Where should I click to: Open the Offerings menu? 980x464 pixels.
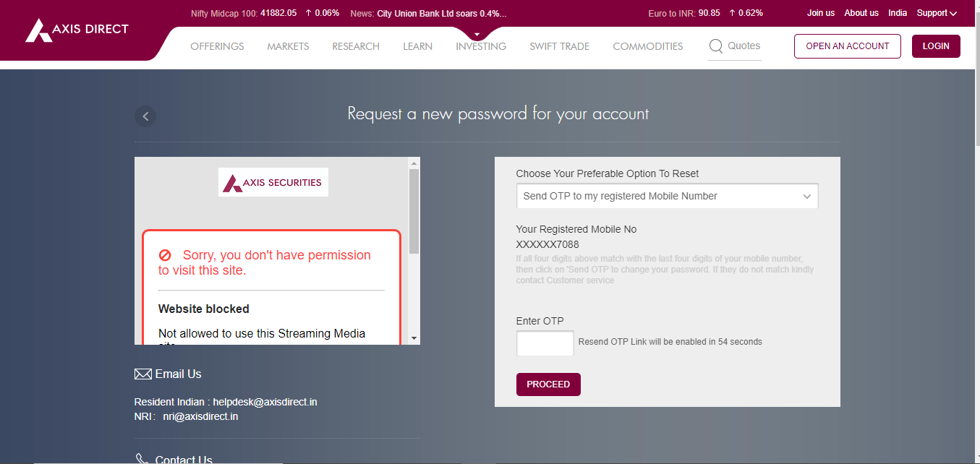217,46
